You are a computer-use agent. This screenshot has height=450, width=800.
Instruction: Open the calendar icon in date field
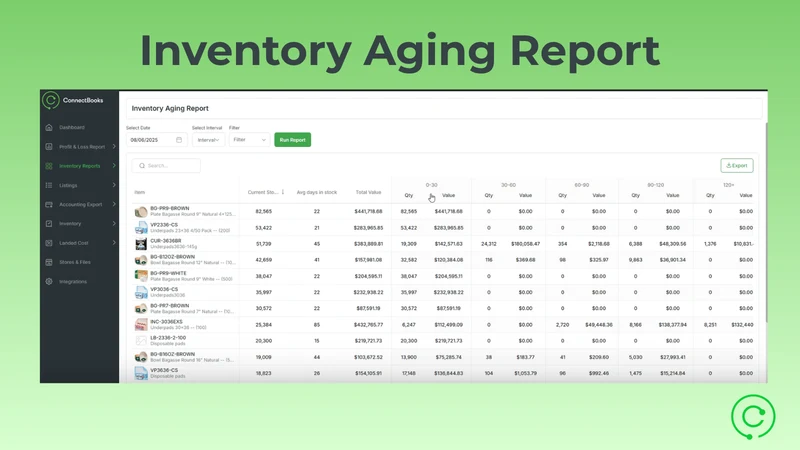coord(179,140)
